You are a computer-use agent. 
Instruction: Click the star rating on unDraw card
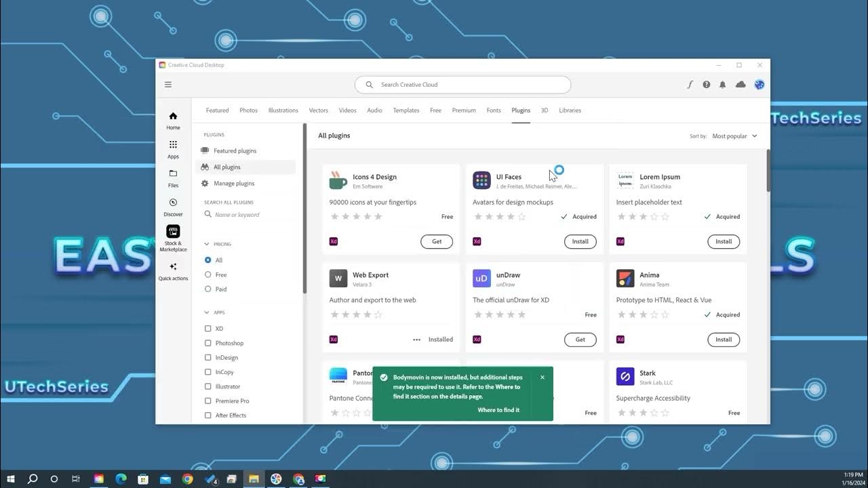(500, 314)
